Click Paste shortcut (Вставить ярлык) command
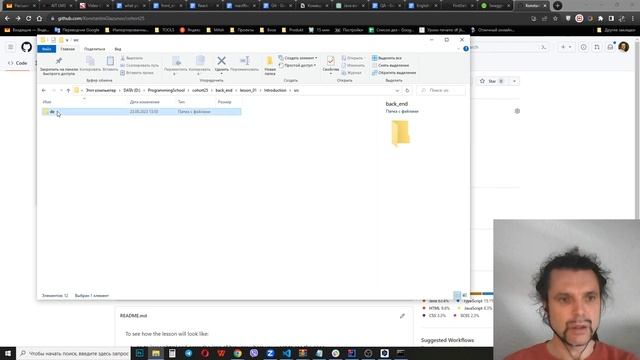Image resolution: width=640 pixels, height=360 pixels. click(x=137, y=73)
